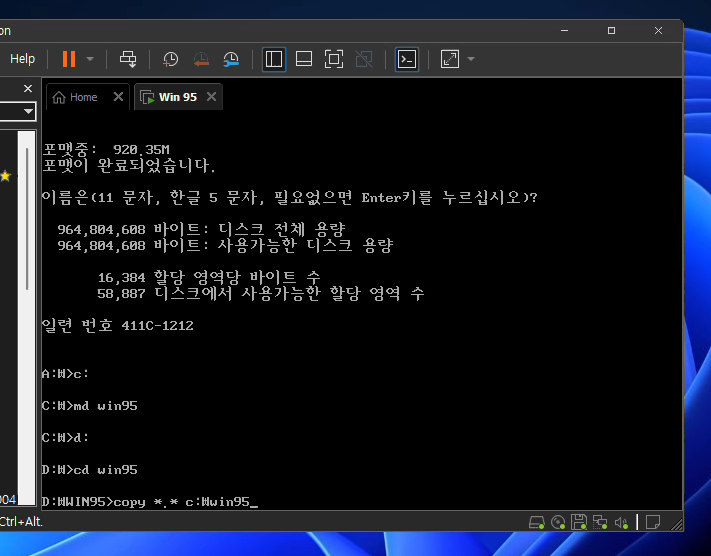
Task: Open the message log icon in status bar
Action: (653, 522)
